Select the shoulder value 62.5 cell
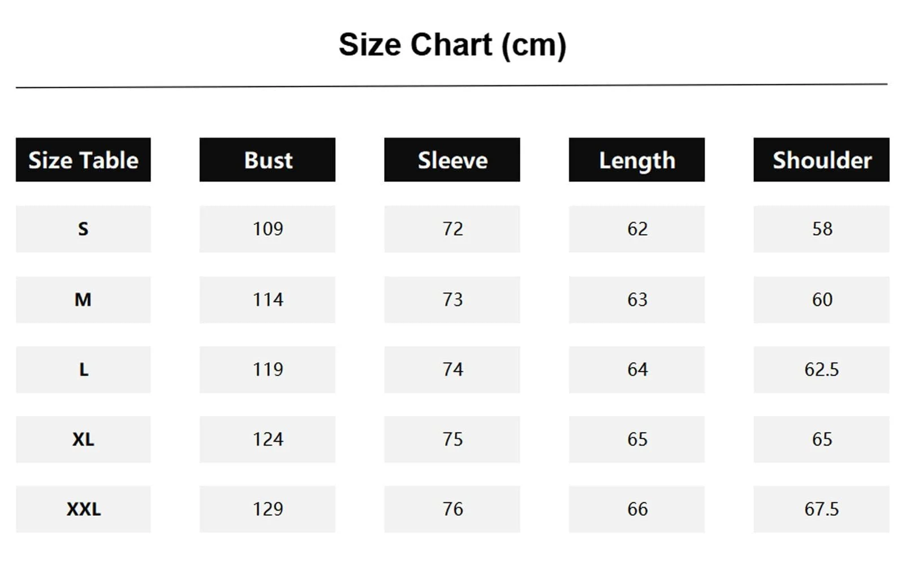 pos(821,370)
